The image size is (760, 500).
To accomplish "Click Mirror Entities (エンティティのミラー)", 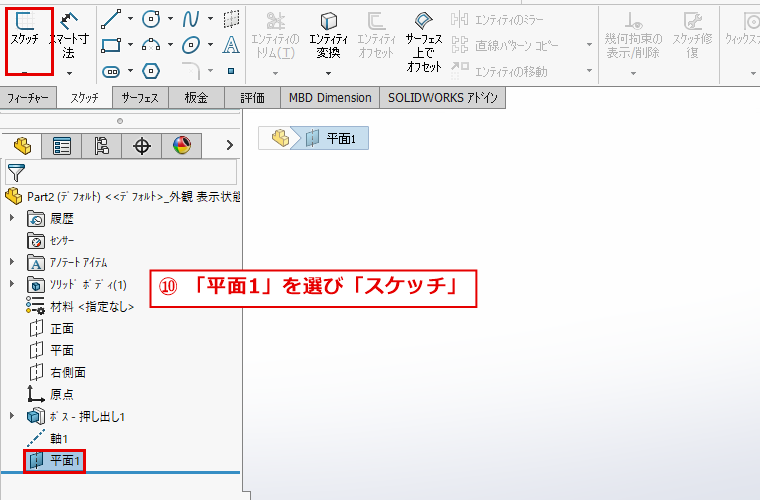I will pyautogui.click(x=497, y=20).
